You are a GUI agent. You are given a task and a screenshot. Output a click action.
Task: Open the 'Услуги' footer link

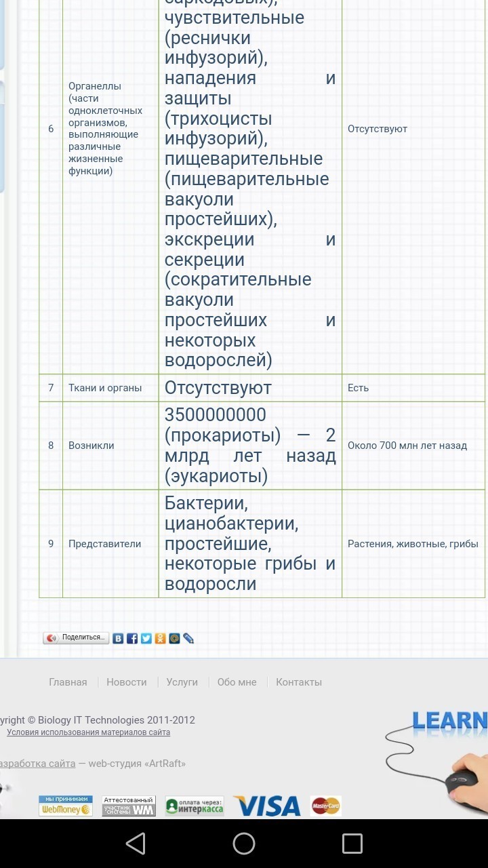182,682
